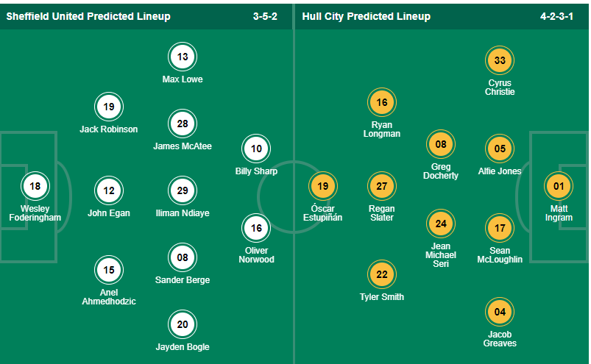Click the Tyler Smith name label
Screen dimensions: 591x364
(382, 297)
